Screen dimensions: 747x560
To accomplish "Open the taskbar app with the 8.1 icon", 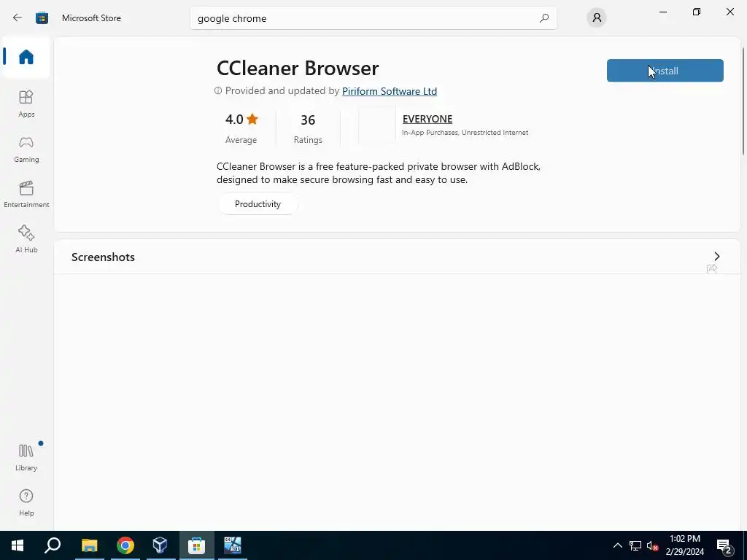I will 233,545.
